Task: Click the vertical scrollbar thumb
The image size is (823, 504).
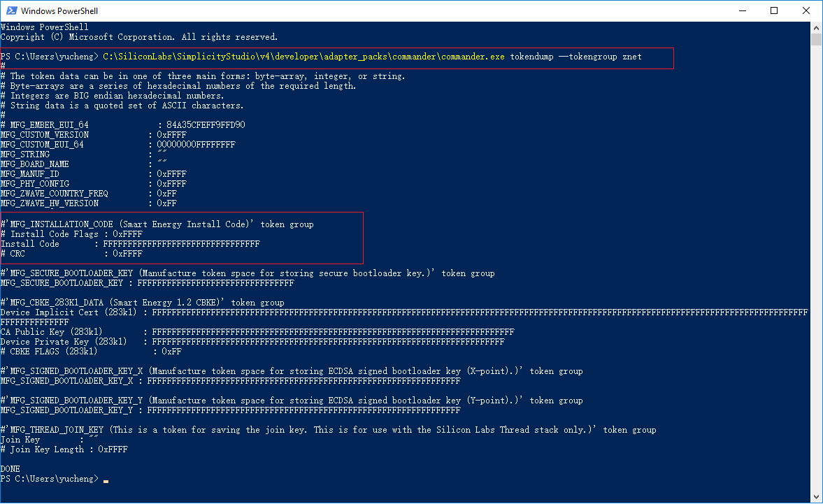Action: (x=816, y=40)
